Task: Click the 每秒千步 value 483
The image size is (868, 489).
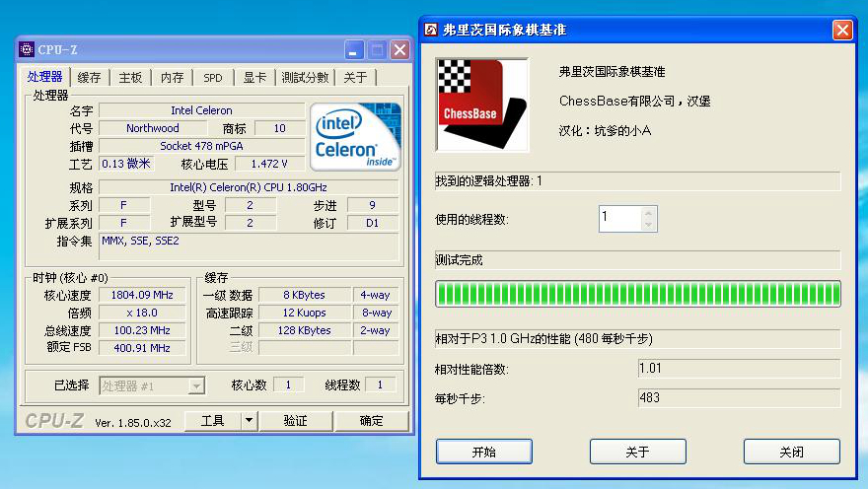Action: 739,397
